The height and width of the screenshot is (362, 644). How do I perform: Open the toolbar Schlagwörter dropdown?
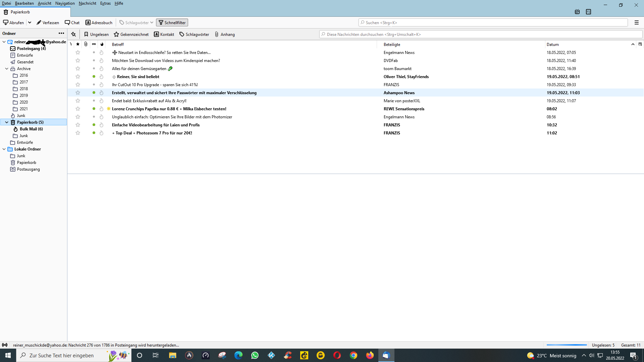coord(137,22)
